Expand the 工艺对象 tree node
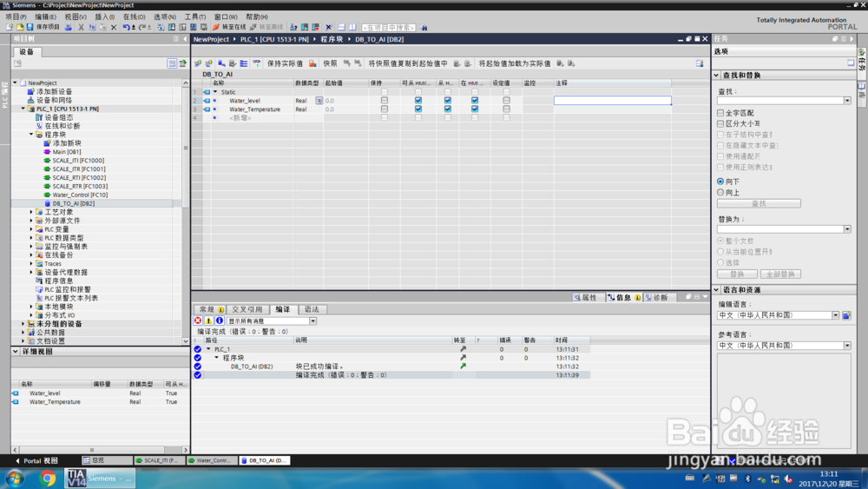The height and width of the screenshot is (489, 868). point(31,212)
